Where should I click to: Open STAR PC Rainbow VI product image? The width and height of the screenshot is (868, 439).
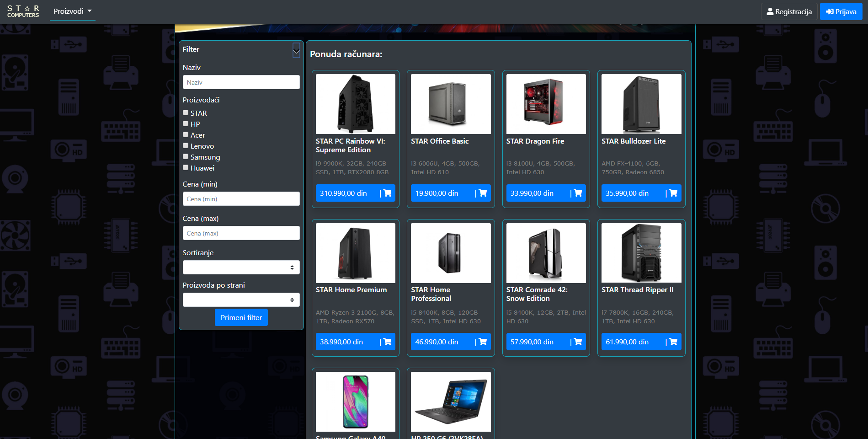click(356, 104)
